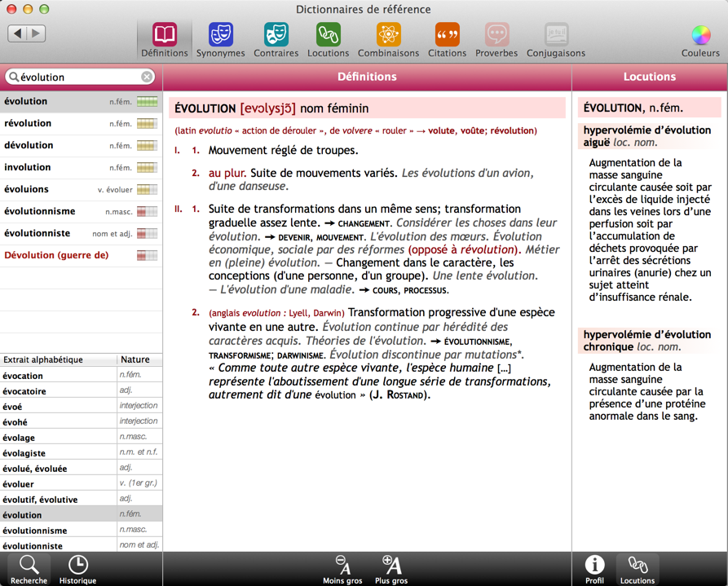
Task: Open the Dévolution (guerre de) result
Action: click(x=81, y=255)
